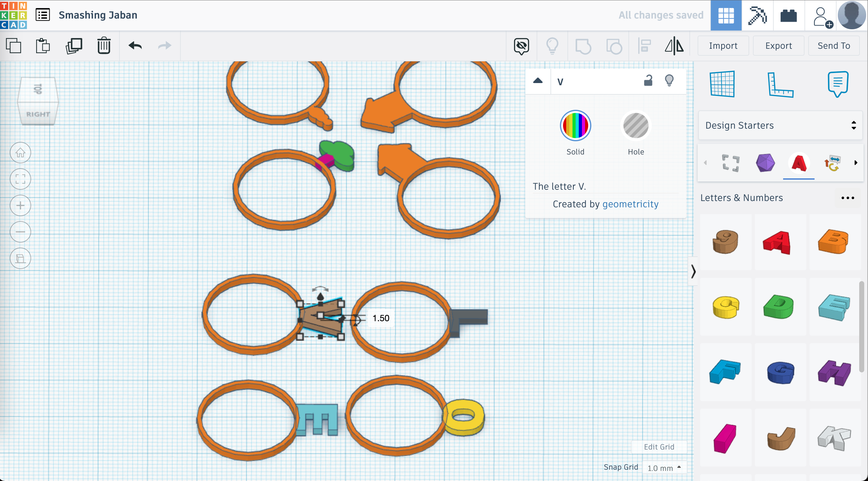Pick the yellow letter C shape
This screenshot has width=868, height=481.
pos(726,307)
